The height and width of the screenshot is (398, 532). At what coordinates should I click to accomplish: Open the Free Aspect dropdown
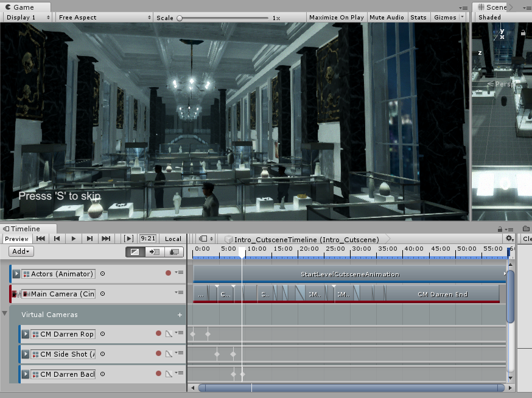pyautogui.click(x=104, y=17)
